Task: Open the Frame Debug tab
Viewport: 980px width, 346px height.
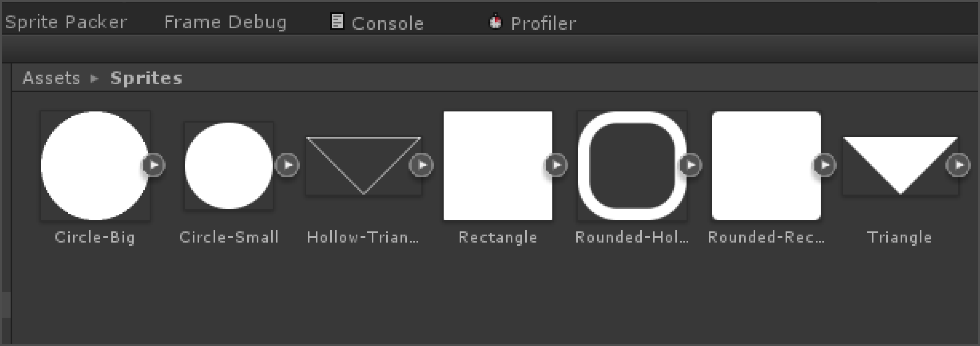Action: pyautogui.click(x=225, y=22)
